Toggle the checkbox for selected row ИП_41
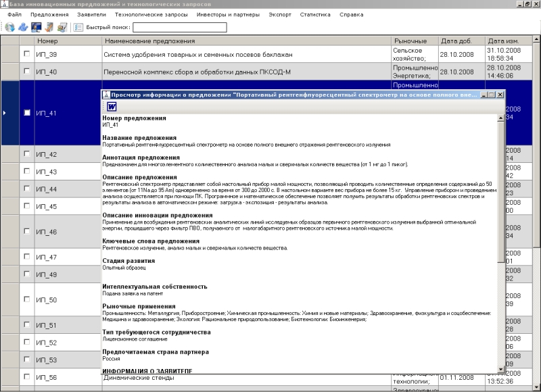 coord(27,113)
